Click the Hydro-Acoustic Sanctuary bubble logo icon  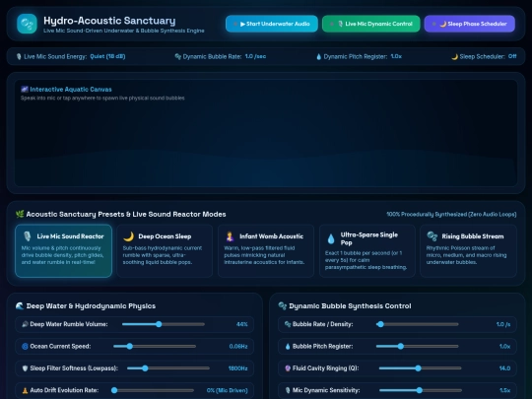[x=27, y=24]
